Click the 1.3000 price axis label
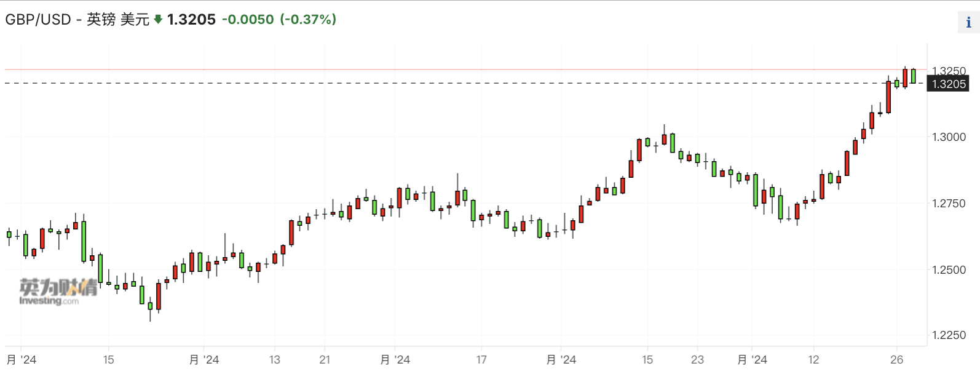Screen dimensions: 980x390 pyautogui.click(x=949, y=137)
